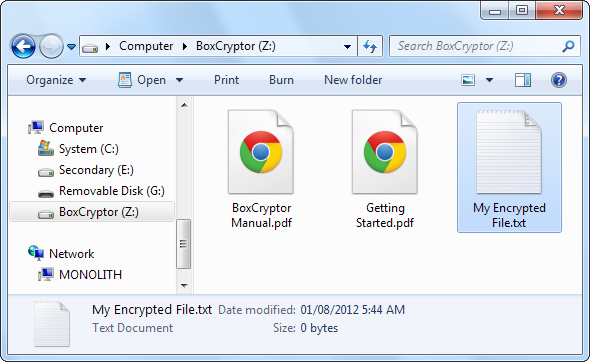Screen dimensions: 590x362
Task: Click the Help question mark icon
Action: pyautogui.click(x=559, y=80)
